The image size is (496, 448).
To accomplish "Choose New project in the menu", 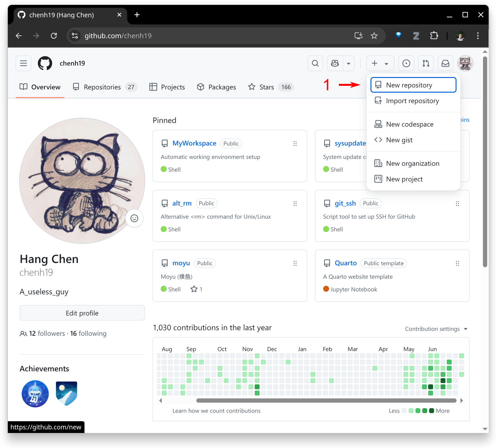I will tap(413, 179).
